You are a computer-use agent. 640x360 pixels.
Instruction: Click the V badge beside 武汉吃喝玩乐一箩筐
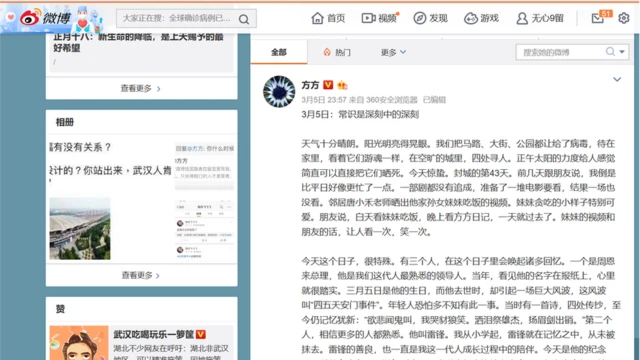(x=201, y=334)
